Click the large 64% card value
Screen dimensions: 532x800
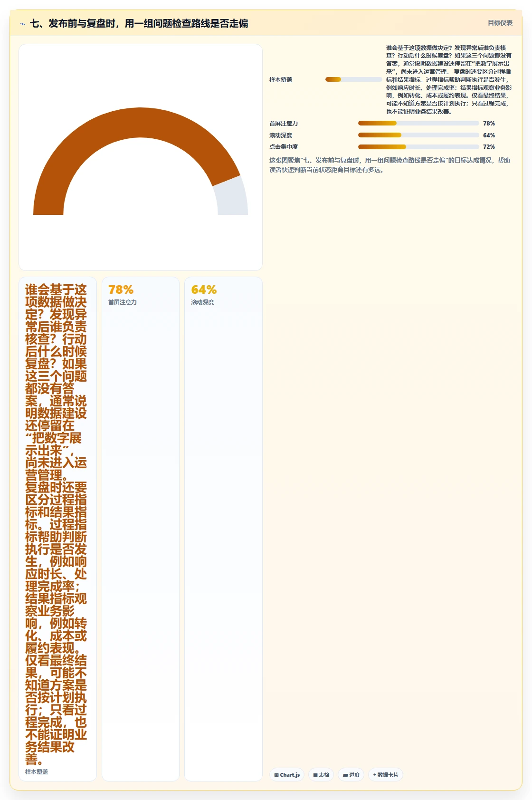click(204, 289)
